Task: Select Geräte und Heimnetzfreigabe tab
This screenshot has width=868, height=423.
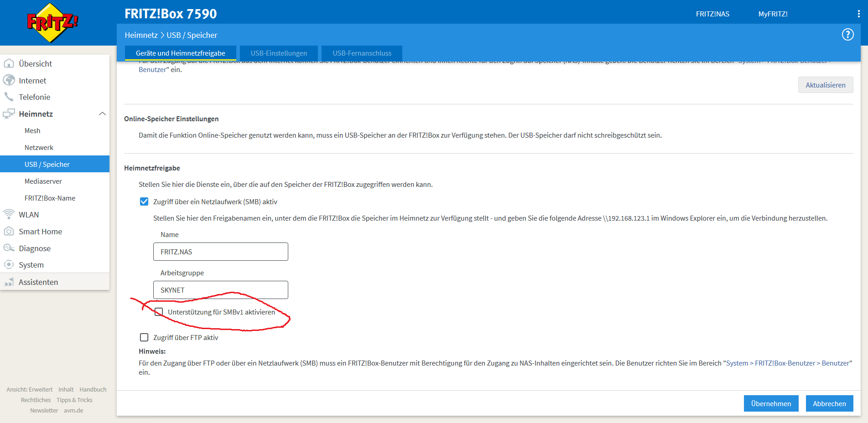Action: 181,53
